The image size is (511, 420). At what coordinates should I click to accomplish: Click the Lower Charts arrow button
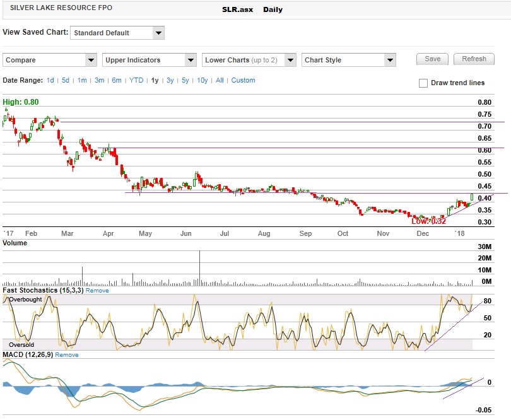[x=290, y=61]
